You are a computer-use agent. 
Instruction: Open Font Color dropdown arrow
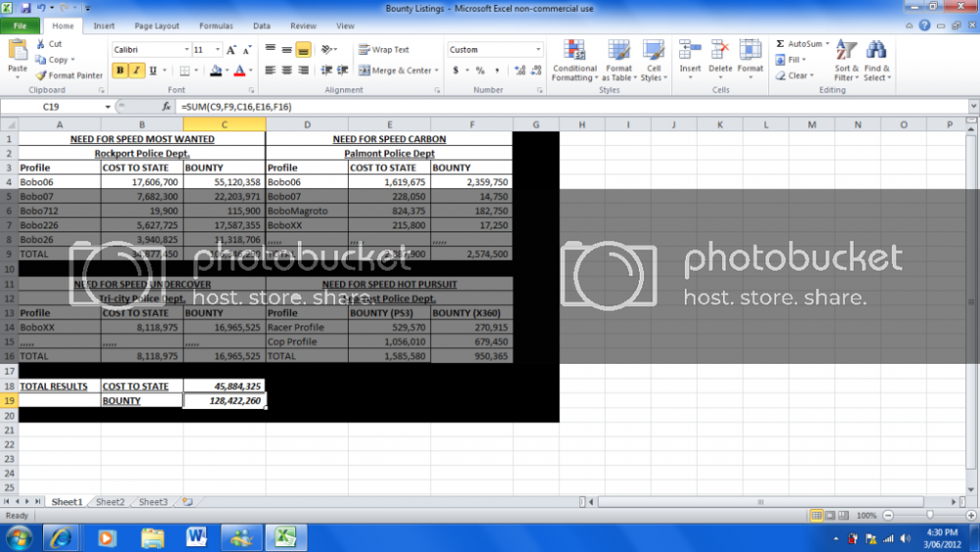click(251, 71)
